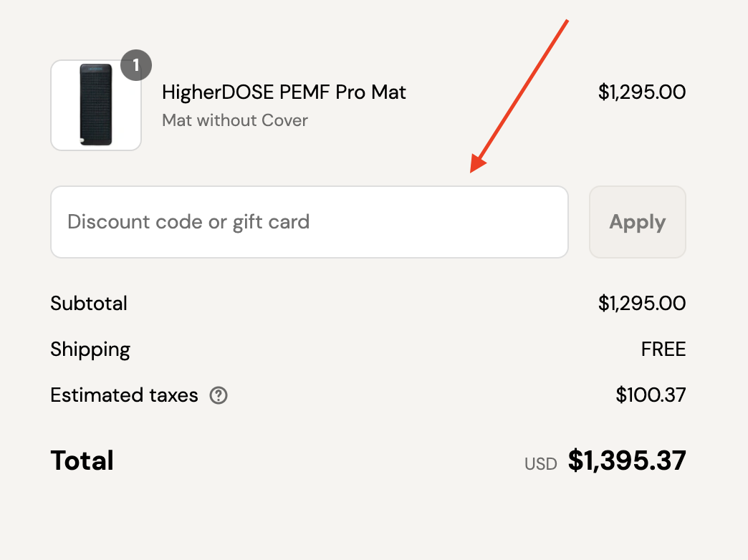
Task: Click the bold Total label
Action: [x=82, y=460]
